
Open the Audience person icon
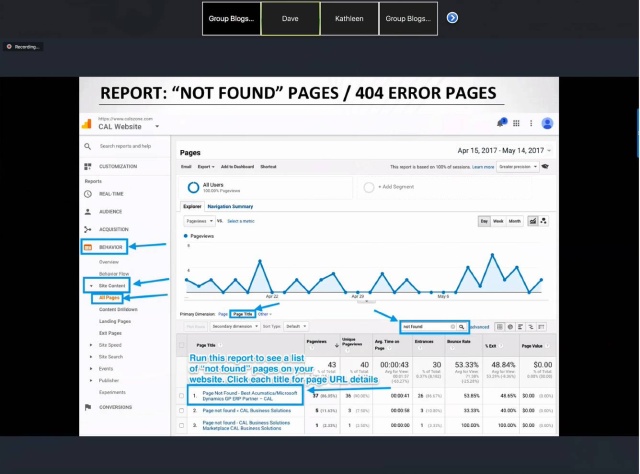coord(88,211)
